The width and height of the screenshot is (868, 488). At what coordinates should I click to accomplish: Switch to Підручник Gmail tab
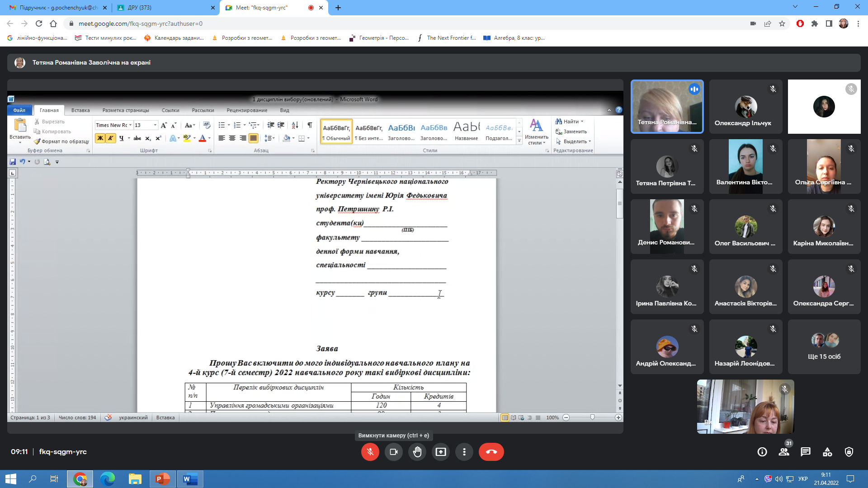click(x=58, y=8)
